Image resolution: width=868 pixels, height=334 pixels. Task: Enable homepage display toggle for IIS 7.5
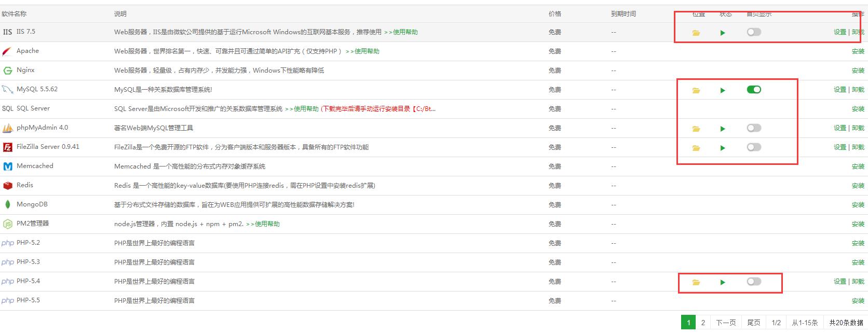754,32
